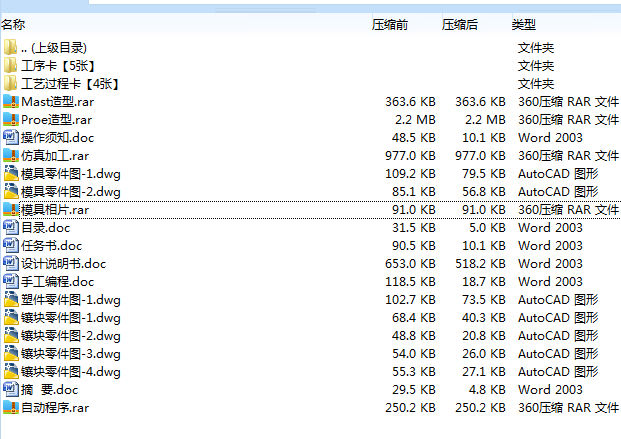The height and width of the screenshot is (439, 621).
Task: Select the 模具相片.rar file row
Action: 310,210
